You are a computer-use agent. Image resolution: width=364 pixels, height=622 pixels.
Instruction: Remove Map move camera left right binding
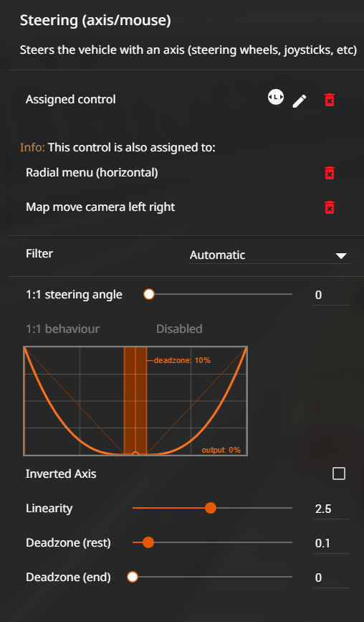(x=329, y=207)
